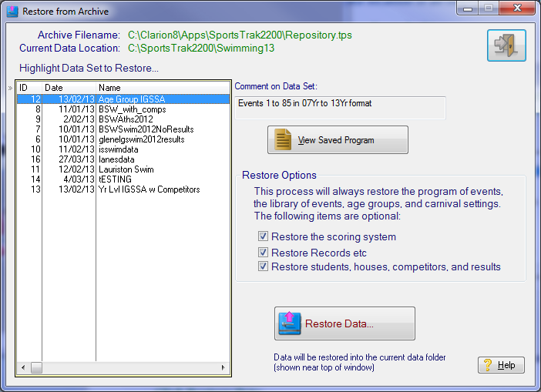Screen dimensions: 541x392
Task: Highlight the Lauriston Swim data set
Action: [x=123, y=169]
